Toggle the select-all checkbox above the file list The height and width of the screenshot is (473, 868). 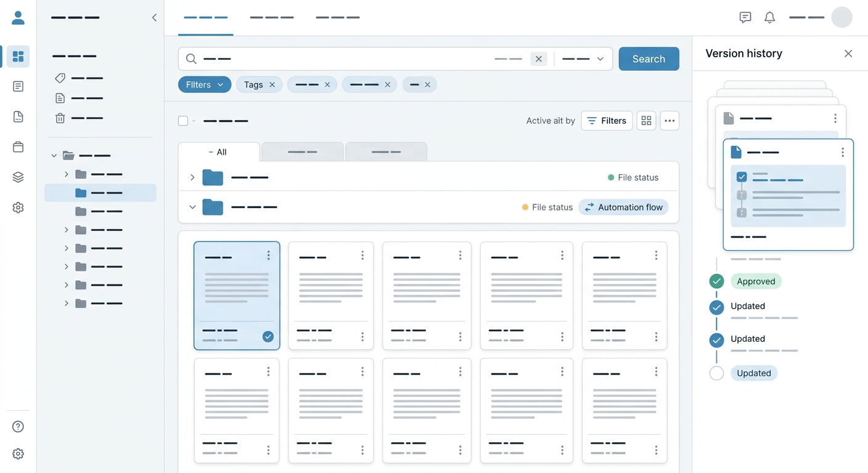[183, 121]
